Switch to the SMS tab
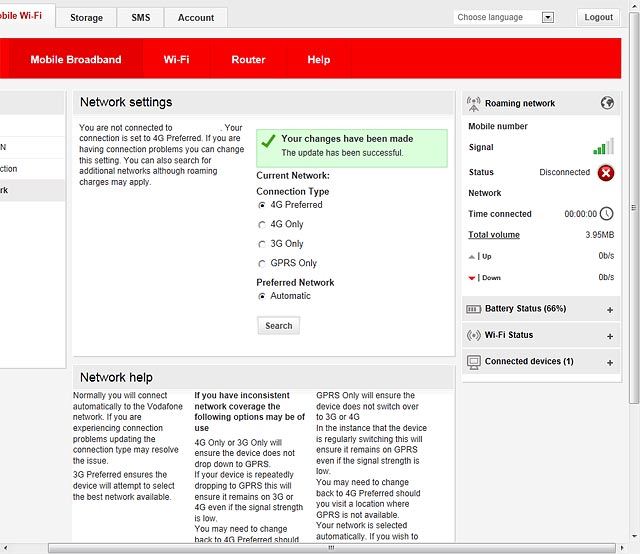 [x=141, y=18]
